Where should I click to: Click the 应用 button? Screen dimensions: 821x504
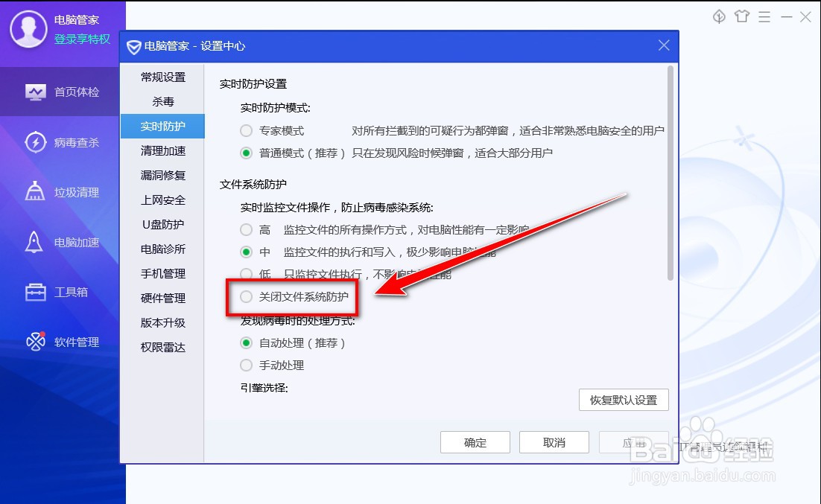(x=633, y=442)
